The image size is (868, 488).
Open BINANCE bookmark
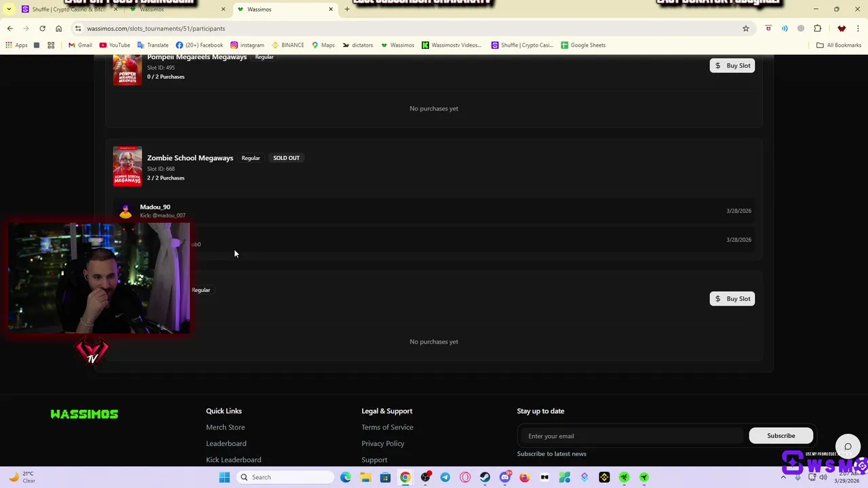pos(288,45)
